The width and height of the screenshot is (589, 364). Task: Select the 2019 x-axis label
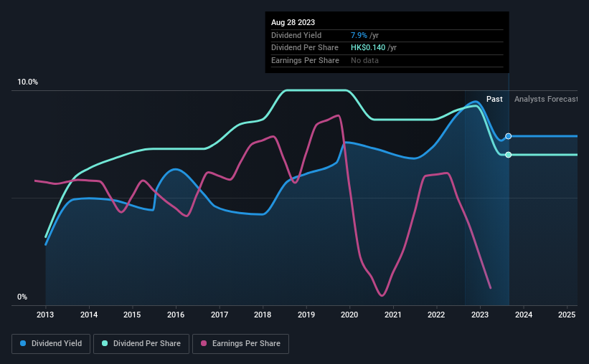click(306, 315)
